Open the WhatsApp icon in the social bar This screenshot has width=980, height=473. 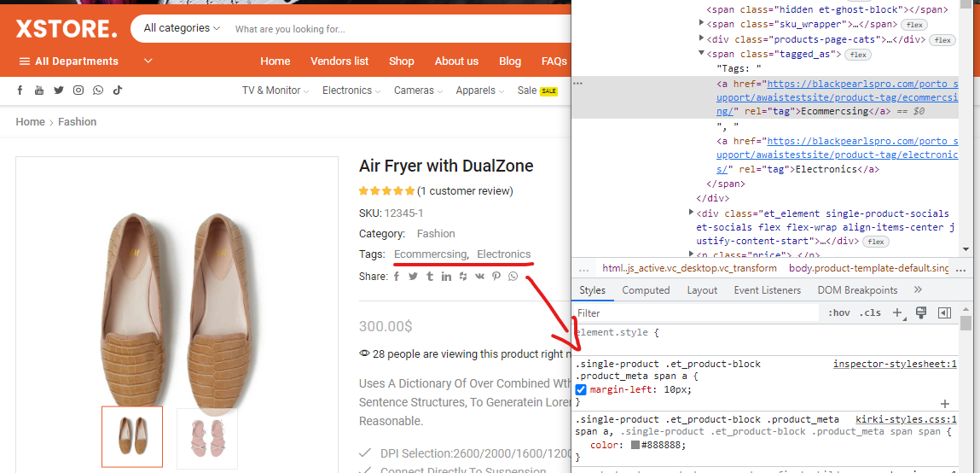coord(98,91)
